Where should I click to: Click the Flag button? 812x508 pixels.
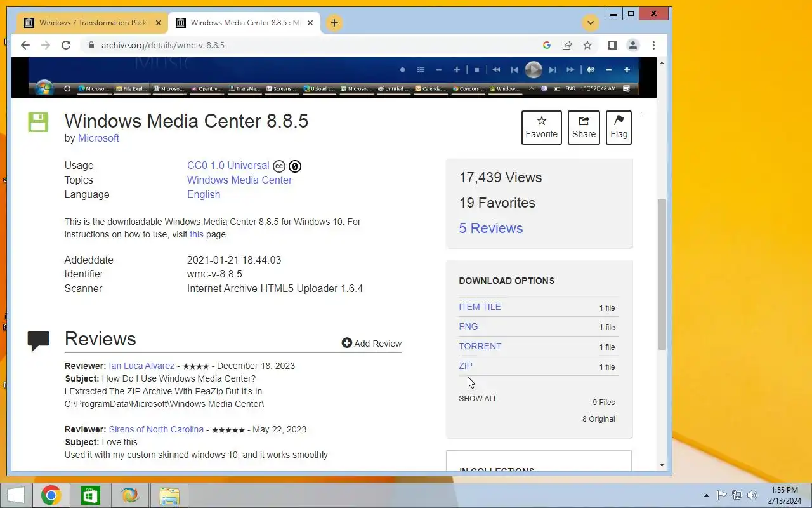pos(619,128)
